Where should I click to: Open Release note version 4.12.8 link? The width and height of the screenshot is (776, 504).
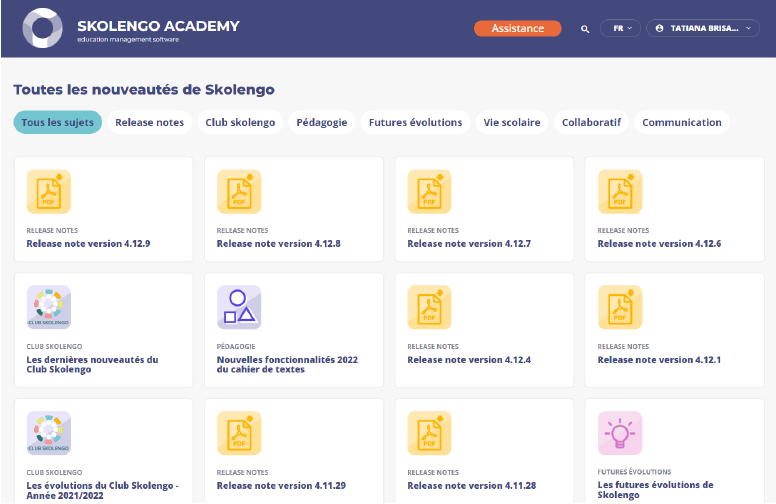(x=278, y=243)
